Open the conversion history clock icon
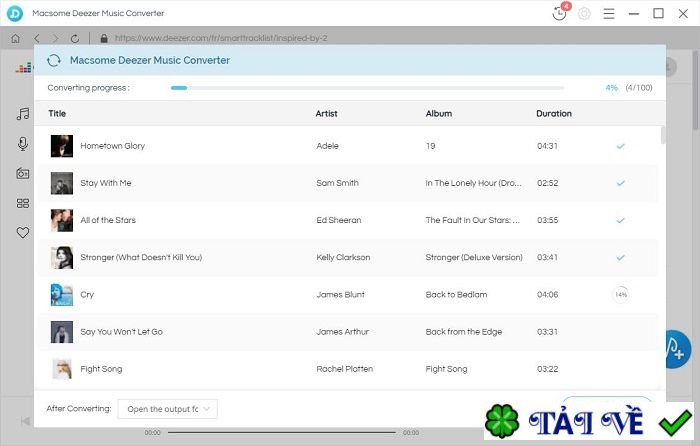 tap(559, 13)
